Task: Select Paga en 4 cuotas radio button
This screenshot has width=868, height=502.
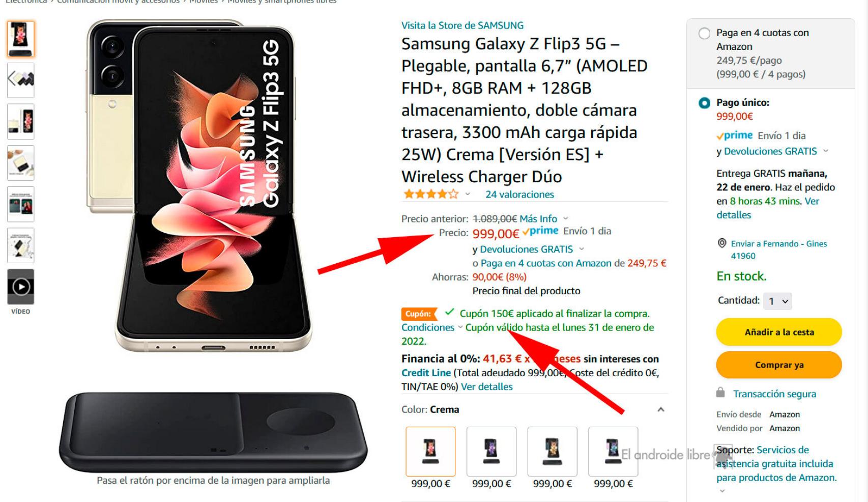Action: pos(704,34)
